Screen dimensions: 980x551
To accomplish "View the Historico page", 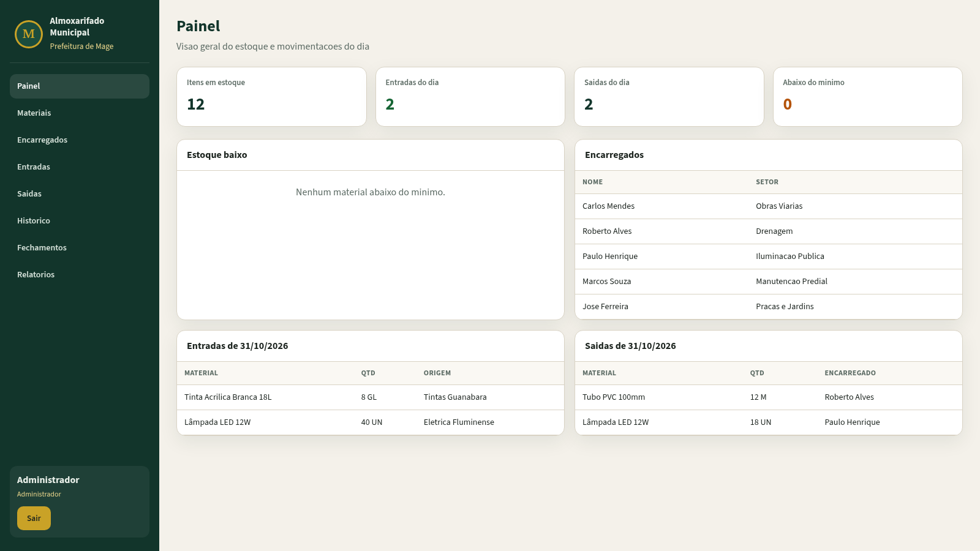I will [x=80, y=221].
